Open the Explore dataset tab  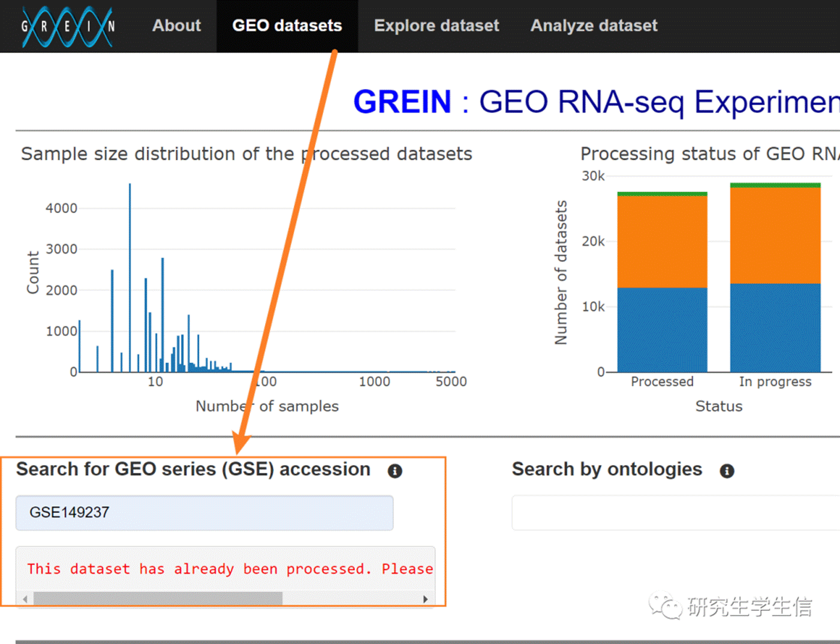(x=436, y=26)
